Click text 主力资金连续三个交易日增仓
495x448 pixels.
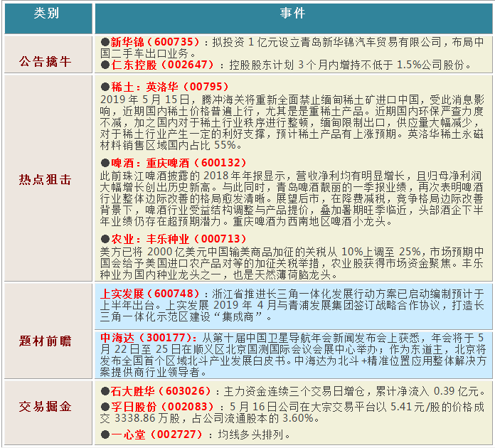click(x=294, y=392)
